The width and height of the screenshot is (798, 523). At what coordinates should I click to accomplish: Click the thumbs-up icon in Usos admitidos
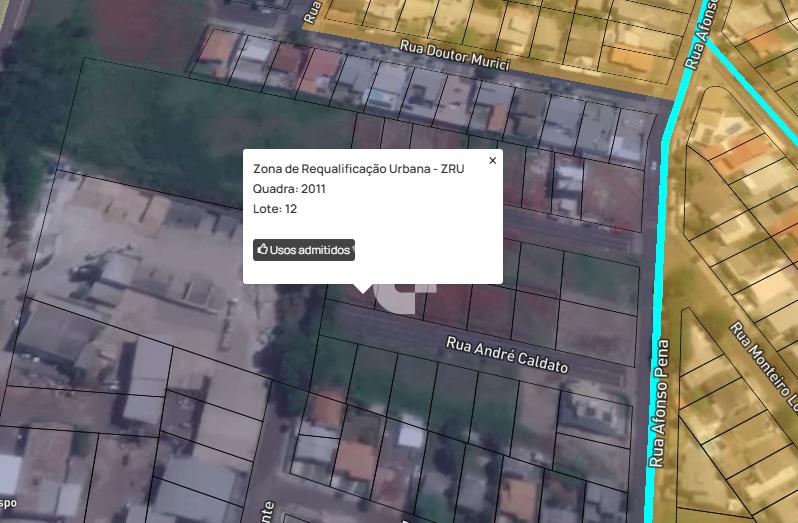(x=263, y=249)
